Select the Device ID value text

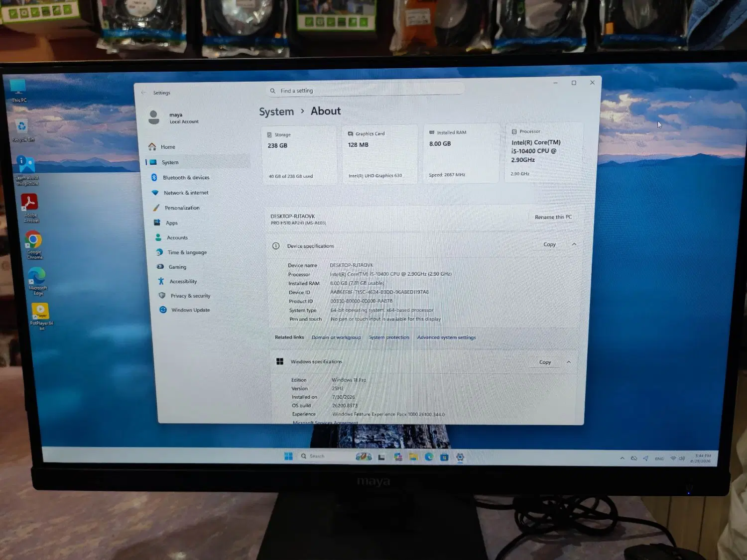379,292
